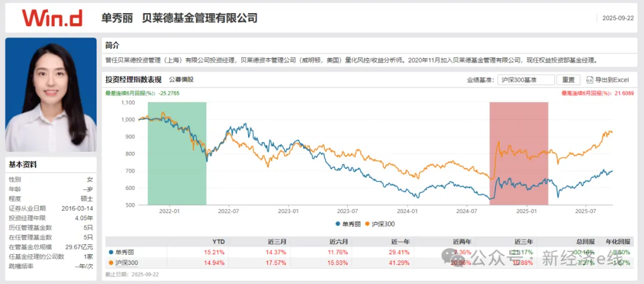644x284 pixels.
Task: Select the 投资经理指数表现 tab
Action: pyautogui.click(x=134, y=80)
